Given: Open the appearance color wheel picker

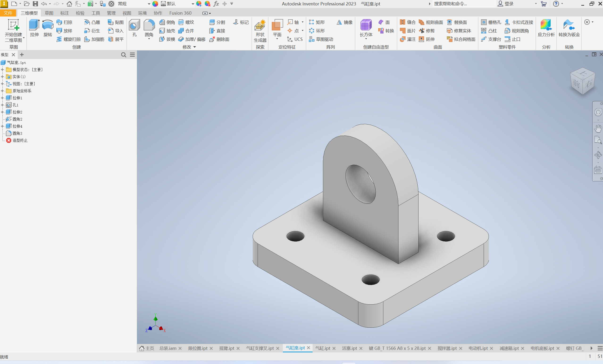Looking at the screenshot, I should 155,4.
